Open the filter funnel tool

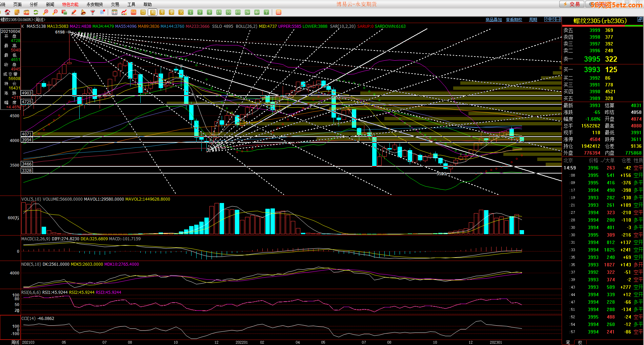tap(93, 12)
